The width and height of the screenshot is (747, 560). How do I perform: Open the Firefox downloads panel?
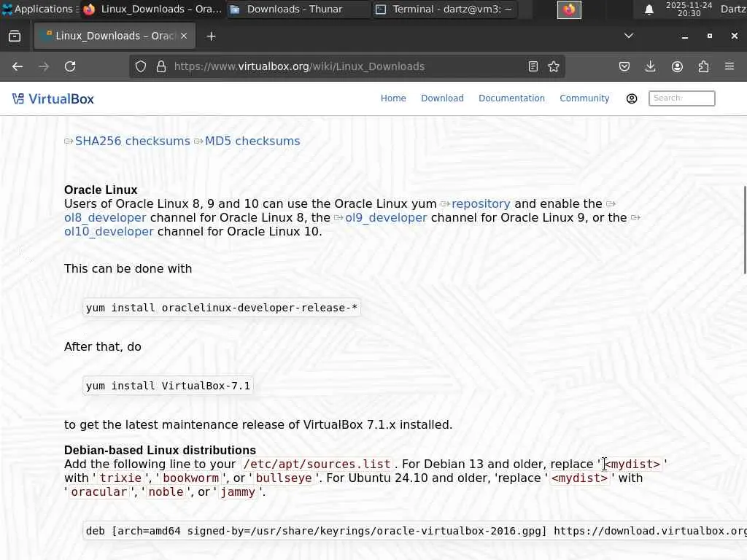(x=650, y=66)
